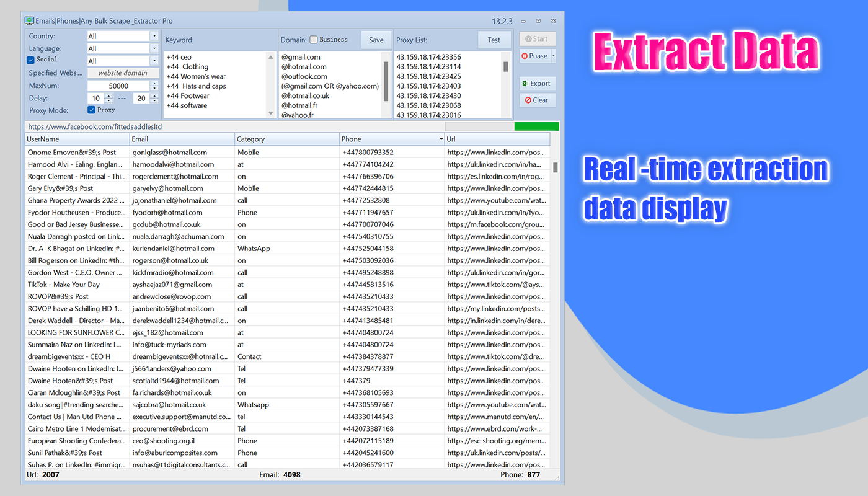Click into the MaxNum field showing 50000
This screenshot has height=496, width=868.
[x=118, y=86]
